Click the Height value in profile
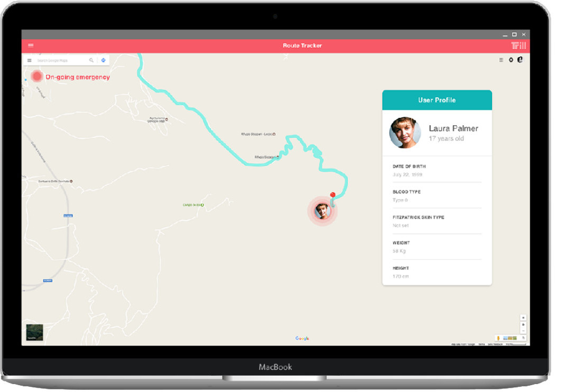Viewport: 562px width, 392px height. pos(400,276)
